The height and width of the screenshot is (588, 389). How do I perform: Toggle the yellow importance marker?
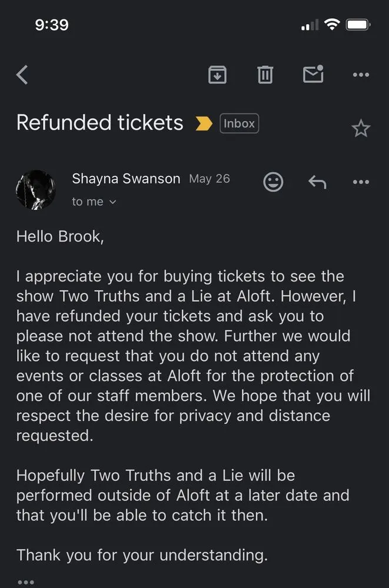pos(204,123)
